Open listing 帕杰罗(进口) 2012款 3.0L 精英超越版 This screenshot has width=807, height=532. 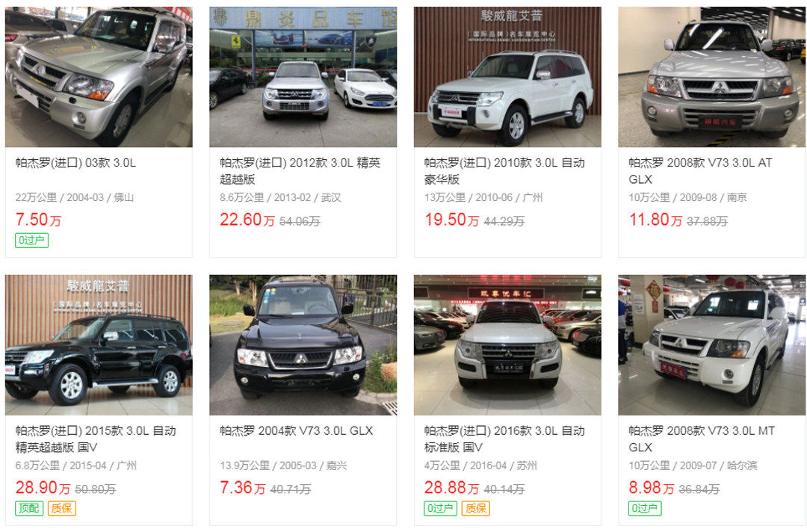coord(300,171)
